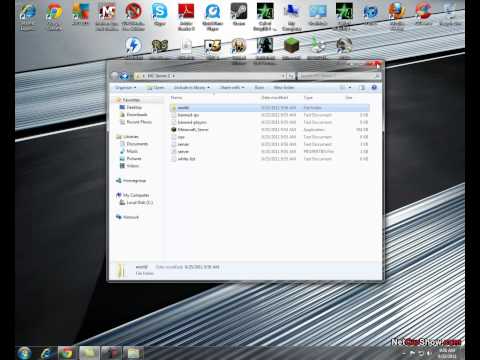Open QuickTime Player desktop icon
The image size is (480, 360).
tap(212, 17)
